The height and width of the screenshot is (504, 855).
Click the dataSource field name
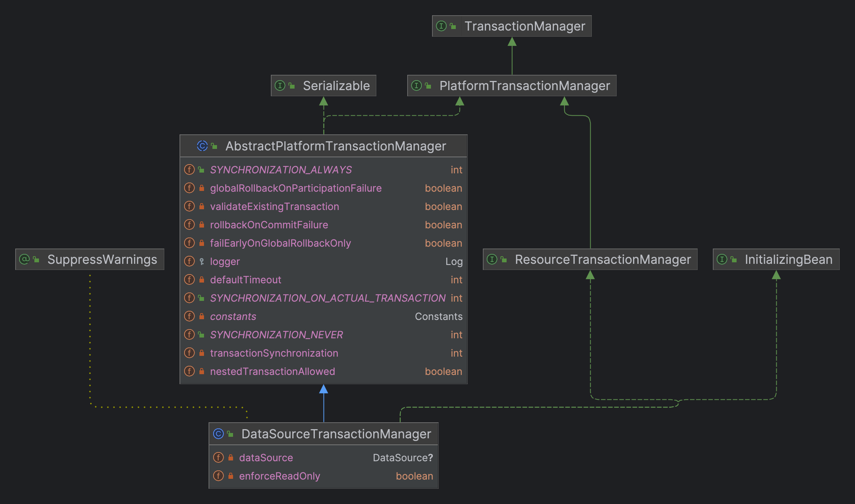(266, 457)
